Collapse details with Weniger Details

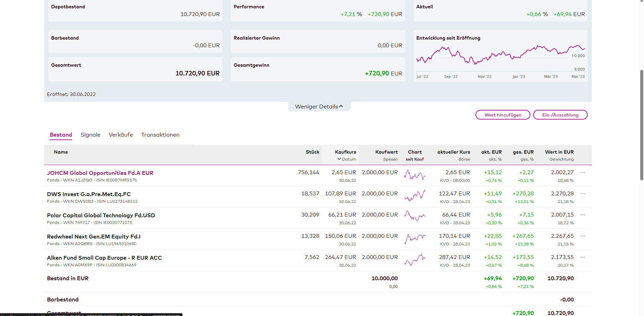click(x=319, y=106)
